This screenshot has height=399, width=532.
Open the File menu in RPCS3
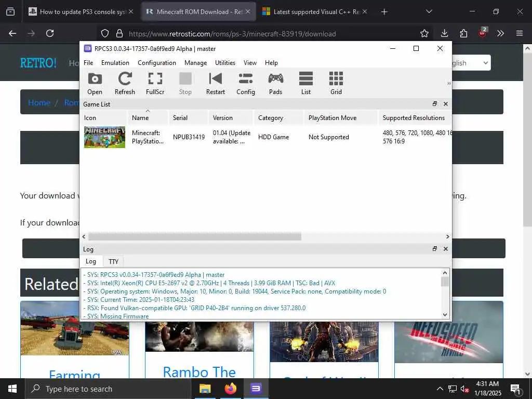[x=88, y=63]
